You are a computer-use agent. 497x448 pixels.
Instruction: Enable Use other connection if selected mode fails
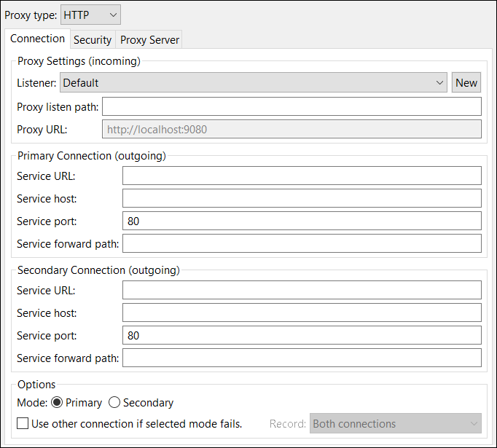click(x=23, y=424)
